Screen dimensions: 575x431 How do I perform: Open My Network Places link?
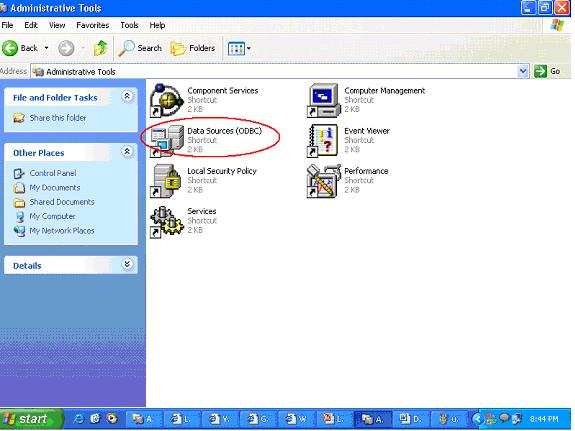click(x=62, y=231)
